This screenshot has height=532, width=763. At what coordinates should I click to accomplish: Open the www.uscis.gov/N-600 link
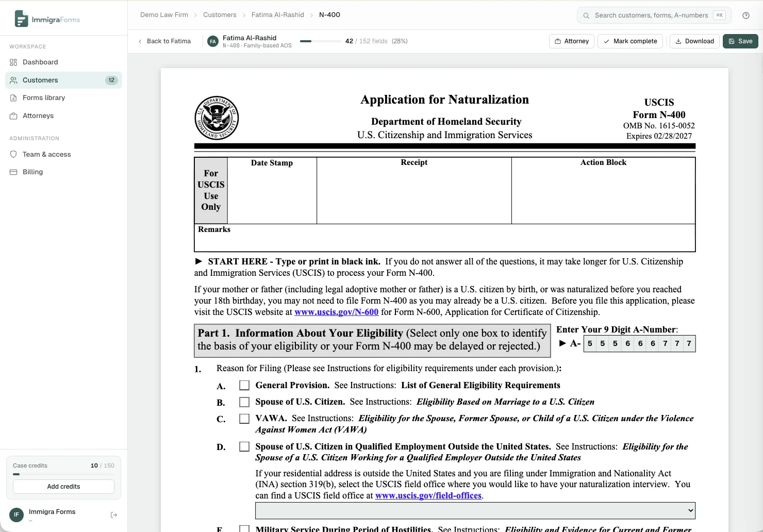[x=336, y=312]
